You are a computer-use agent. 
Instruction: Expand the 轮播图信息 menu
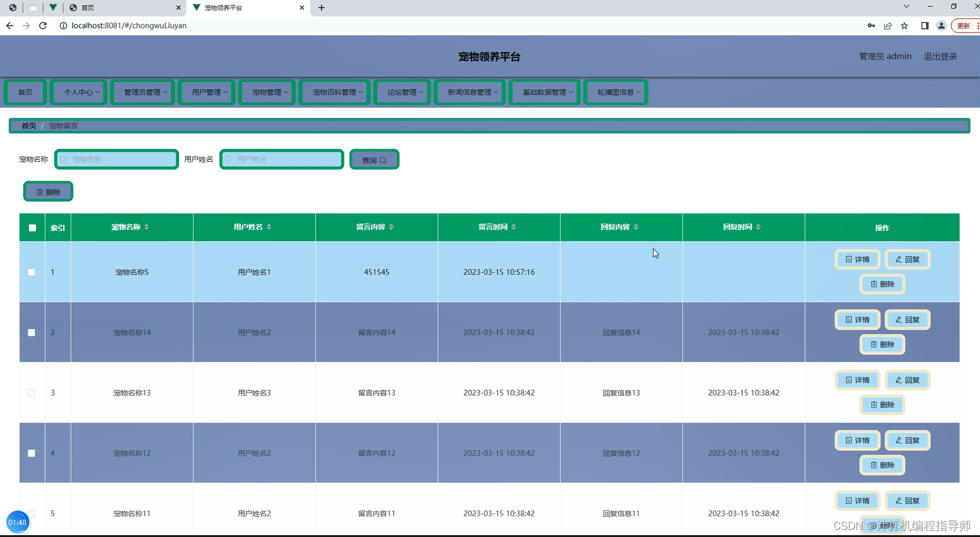(616, 92)
